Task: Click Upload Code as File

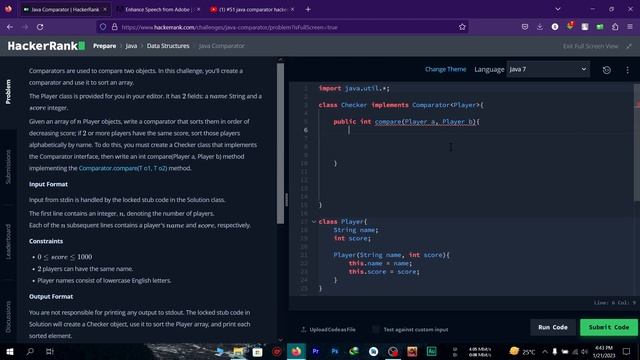Action: point(328,329)
